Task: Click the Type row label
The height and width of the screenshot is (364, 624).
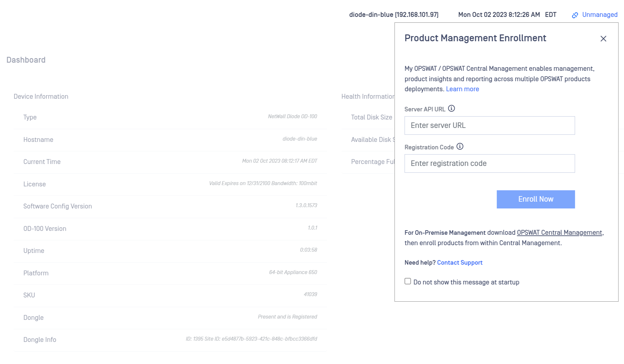Action: [30, 117]
